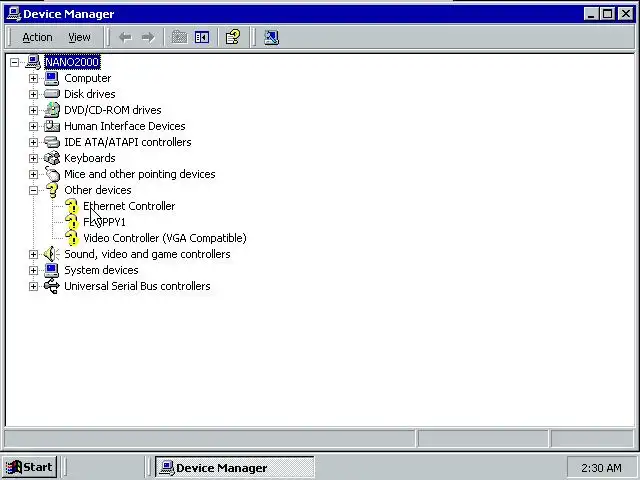Minimize the Device Manager window
This screenshot has height=480, width=640.
(591, 14)
